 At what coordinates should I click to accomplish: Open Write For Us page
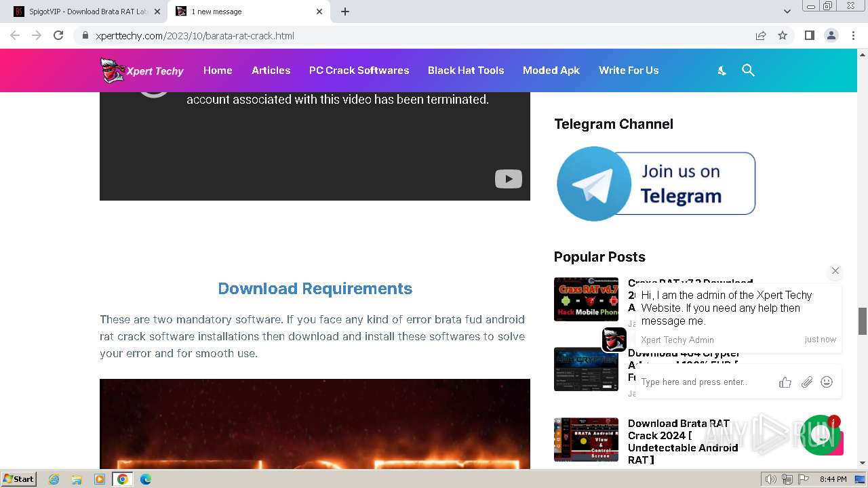[629, 70]
